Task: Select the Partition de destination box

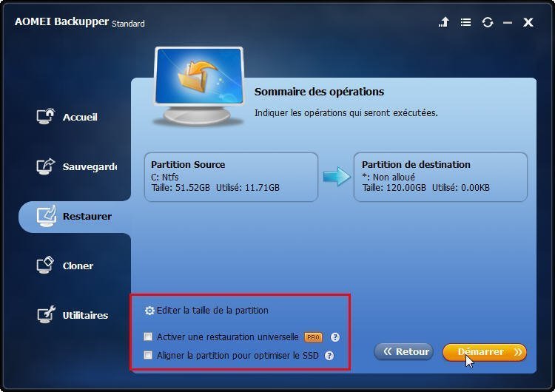Action: pyautogui.click(x=441, y=177)
